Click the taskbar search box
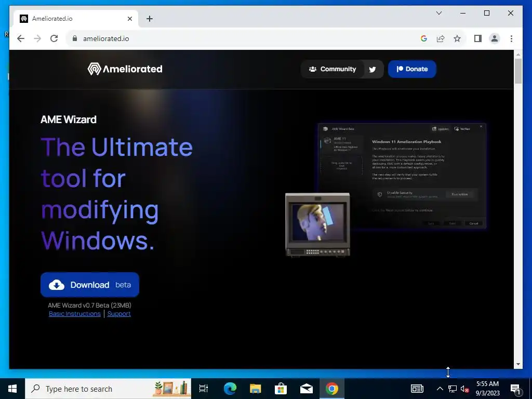This screenshot has height=399, width=532. (108, 389)
